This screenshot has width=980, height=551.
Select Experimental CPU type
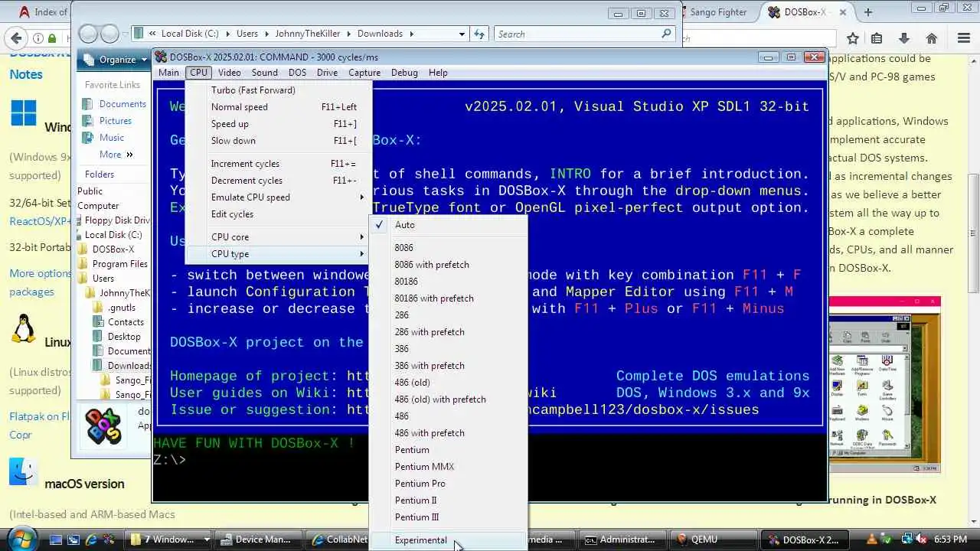pos(449,540)
